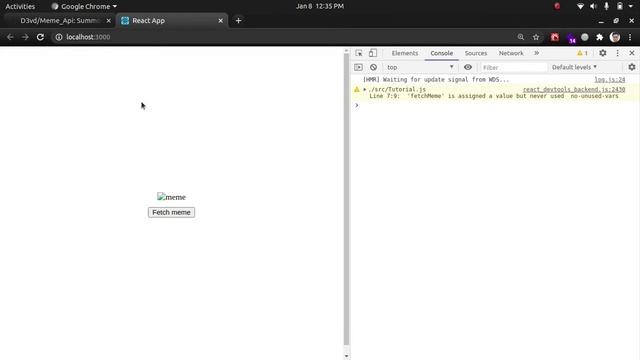
Task: Open the Chrome three-dot menu
Action: (630, 37)
